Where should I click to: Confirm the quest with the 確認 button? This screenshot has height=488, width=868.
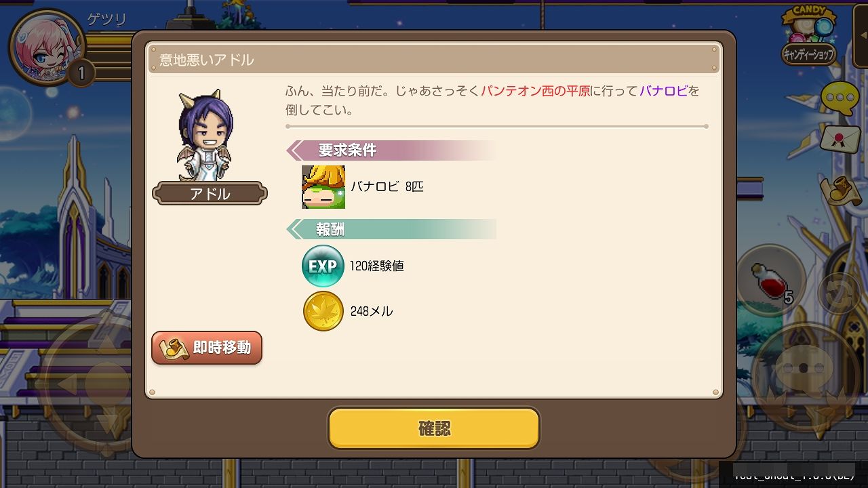coord(434,428)
